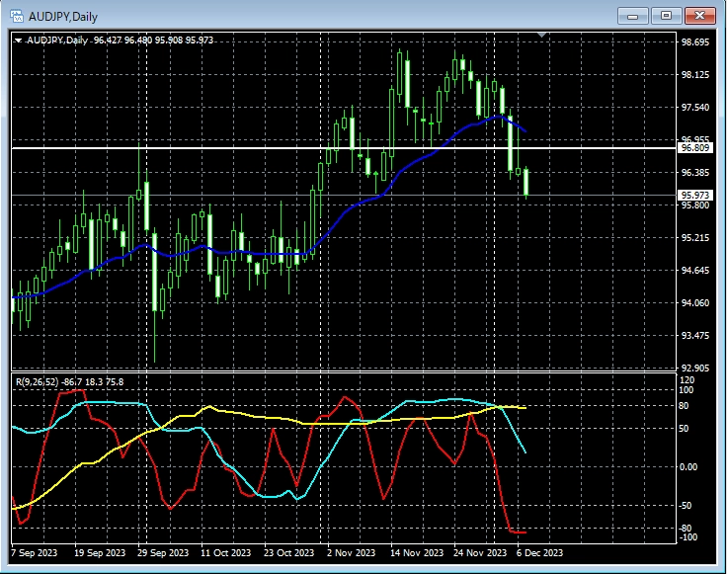The height and width of the screenshot is (574, 728).
Task: Click the 6 Dec 2023 date label
Action: click(x=539, y=553)
